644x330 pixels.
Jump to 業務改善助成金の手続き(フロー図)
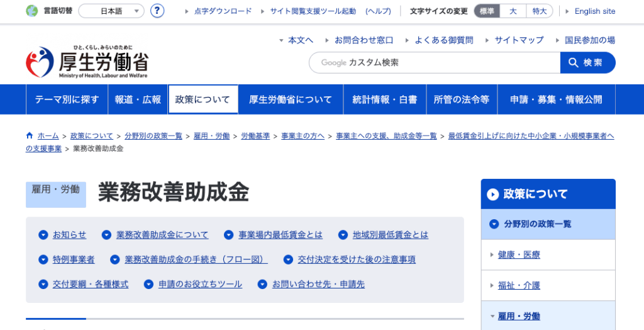tap(196, 259)
